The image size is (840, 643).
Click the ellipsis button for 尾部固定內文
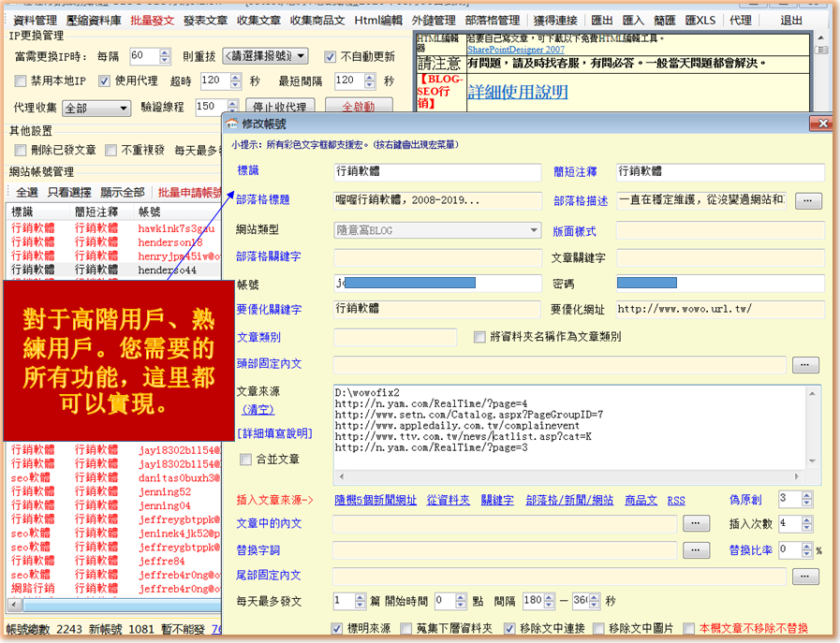(805, 577)
